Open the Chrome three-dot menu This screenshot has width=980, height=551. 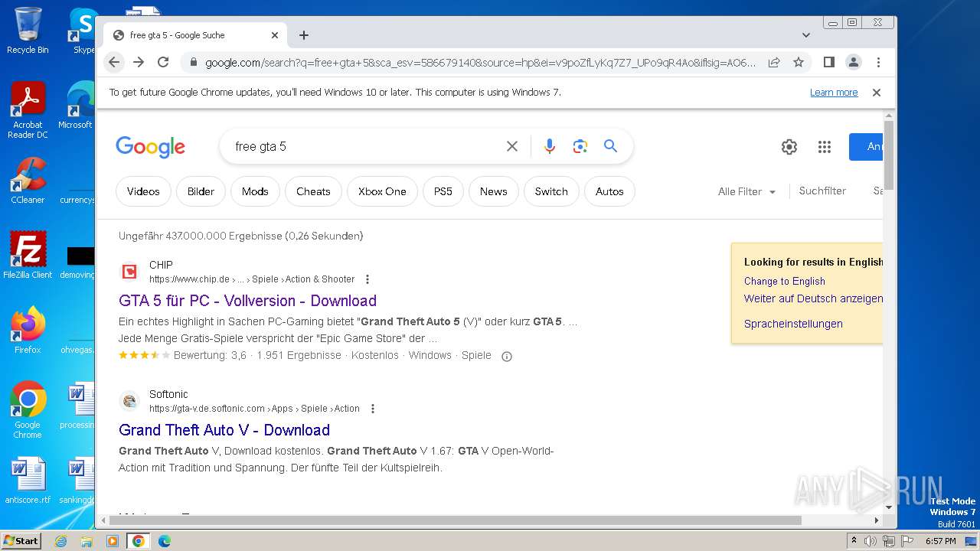[x=878, y=62]
